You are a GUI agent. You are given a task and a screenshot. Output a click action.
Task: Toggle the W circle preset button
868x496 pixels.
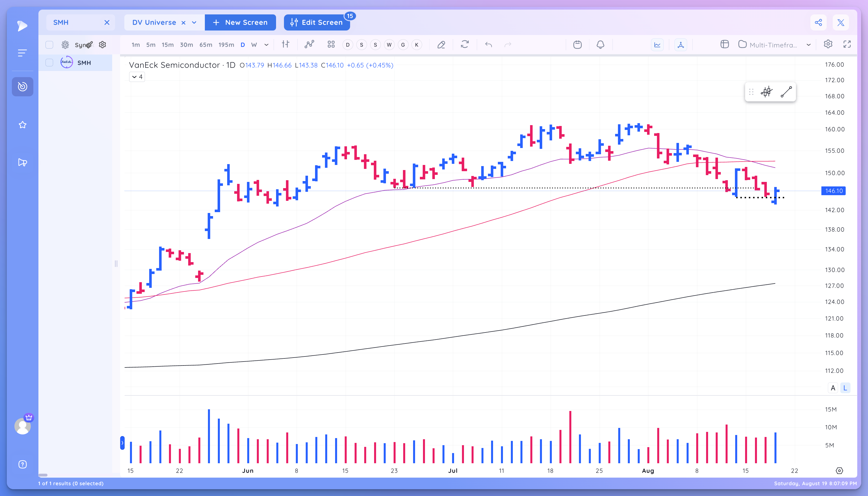tap(389, 45)
